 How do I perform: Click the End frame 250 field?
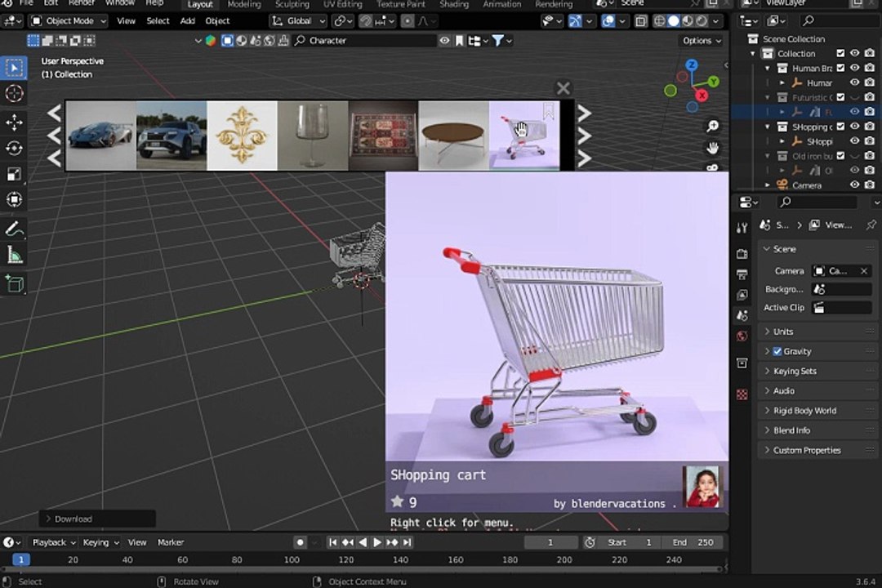(693, 542)
